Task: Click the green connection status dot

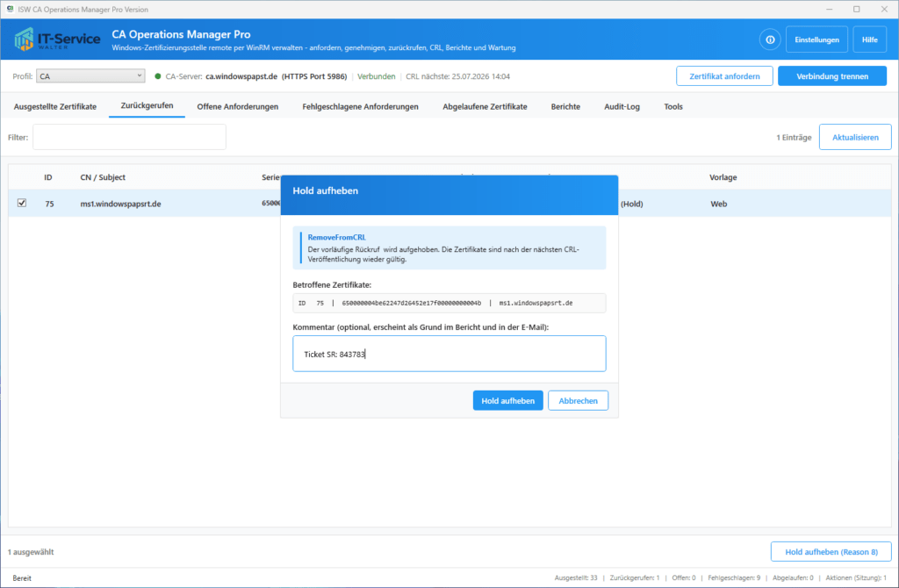Action: click(x=158, y=76)
